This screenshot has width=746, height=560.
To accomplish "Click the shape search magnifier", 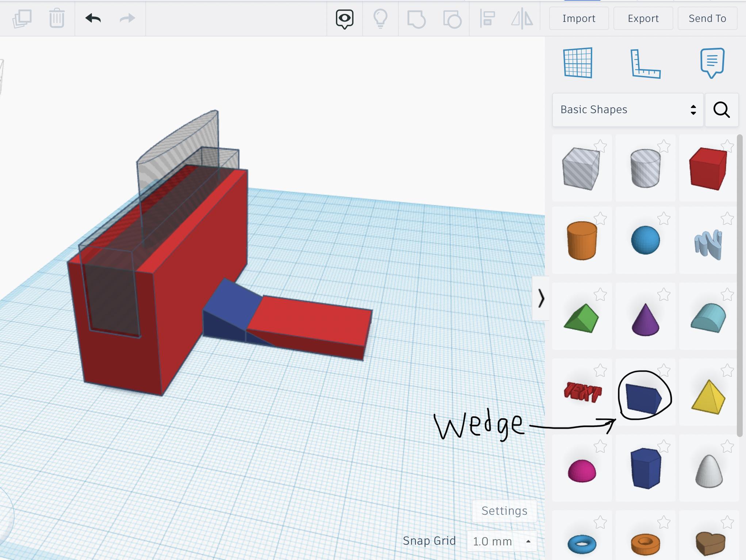I will (722, 110).
